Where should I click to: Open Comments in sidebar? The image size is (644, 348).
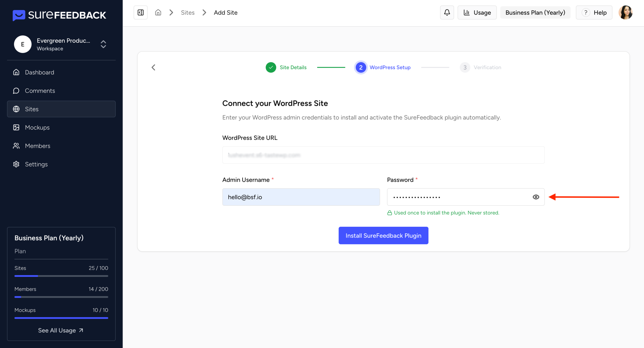tap(40, 91)
